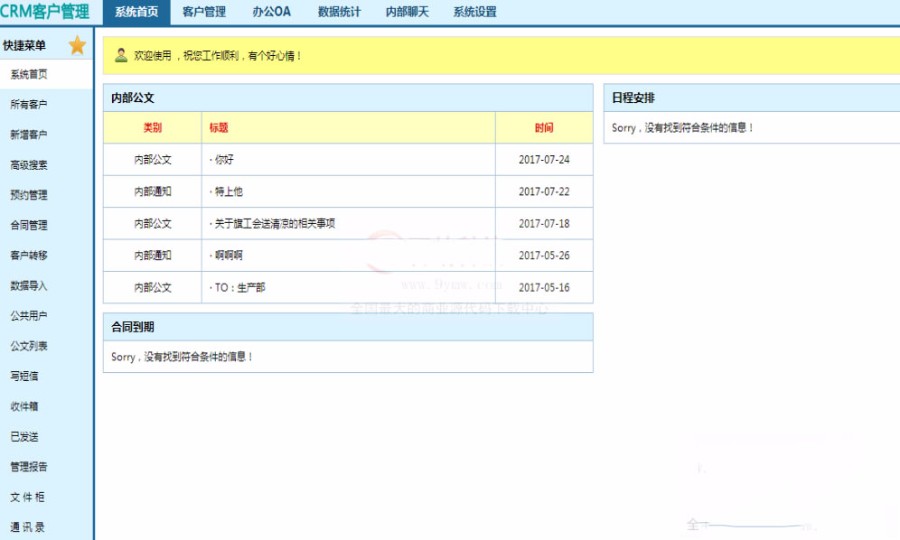This screenshot has width=900, height=540.
Task: Choose 新增客户 from the sidebar
Action: 29,135
